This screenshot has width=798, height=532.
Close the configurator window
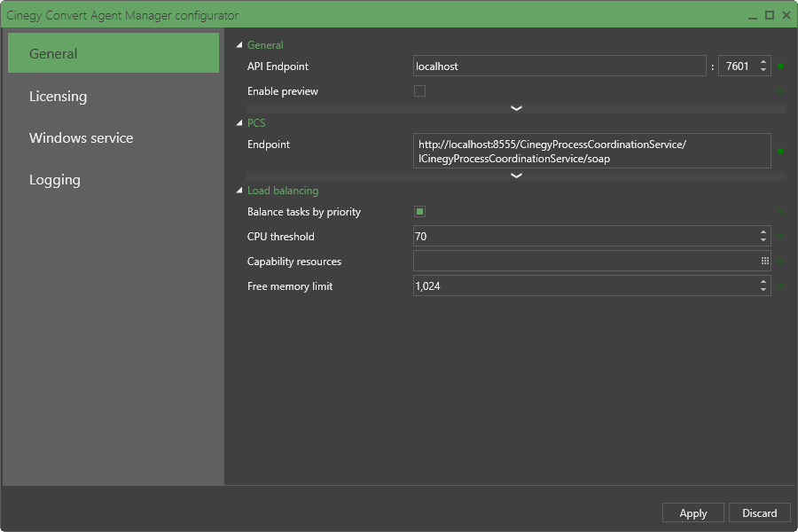point(786,15)
